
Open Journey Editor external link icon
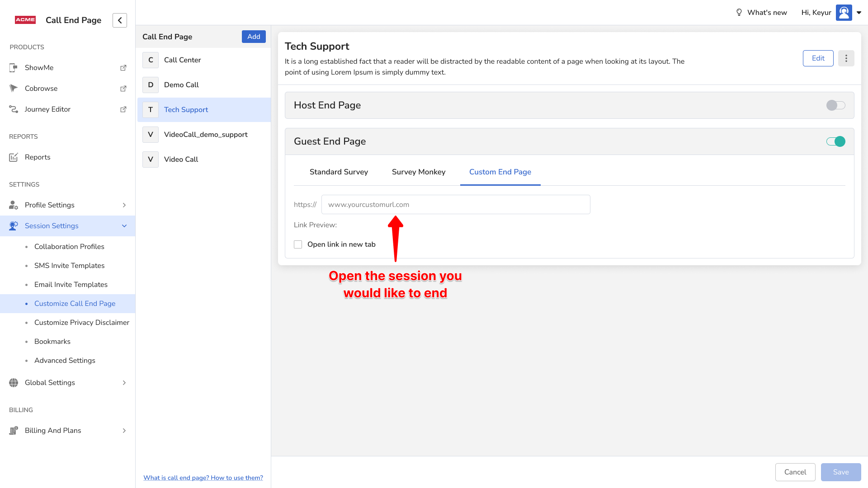coord(123,109)
